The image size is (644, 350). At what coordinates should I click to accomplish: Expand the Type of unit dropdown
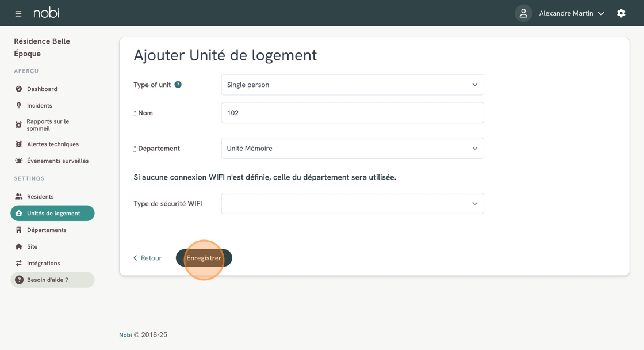352,85
